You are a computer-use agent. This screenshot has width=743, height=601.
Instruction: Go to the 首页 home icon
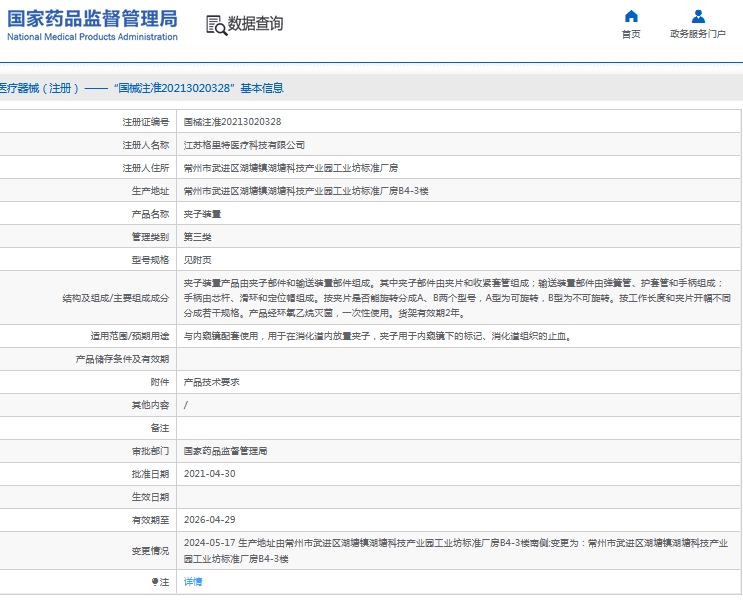pyautogui.click(x=631, y=17)
